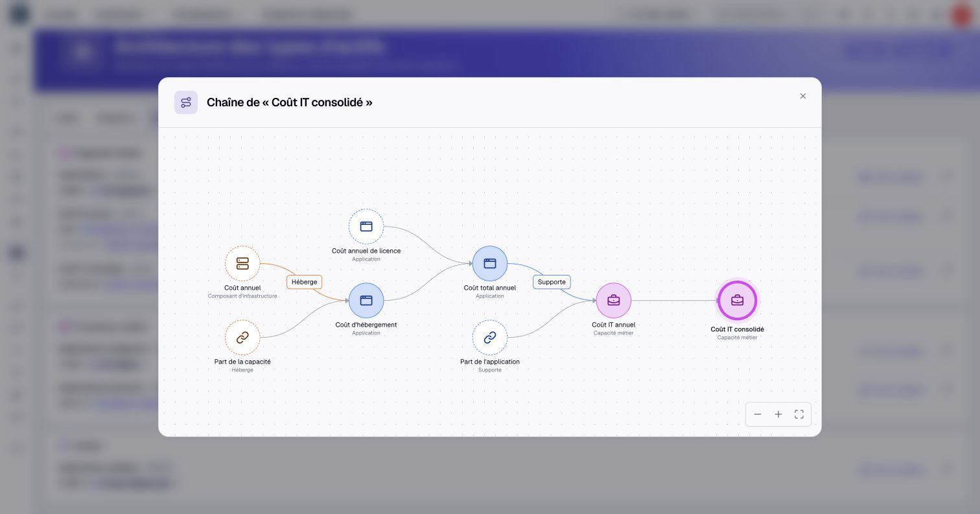This screenshot has height=514, width=980.
Task: Select the Coût annuel infrastructure component node
Action: point(242,264)
